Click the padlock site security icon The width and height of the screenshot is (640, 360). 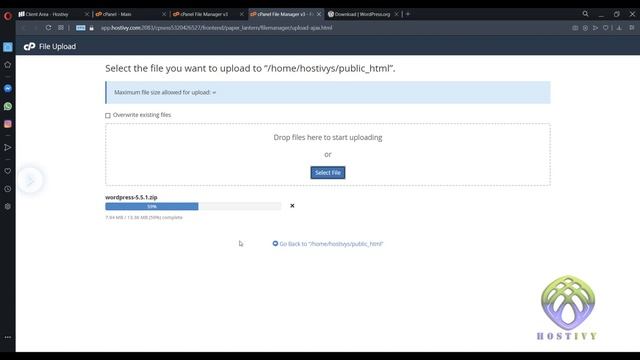click(91, 28)
